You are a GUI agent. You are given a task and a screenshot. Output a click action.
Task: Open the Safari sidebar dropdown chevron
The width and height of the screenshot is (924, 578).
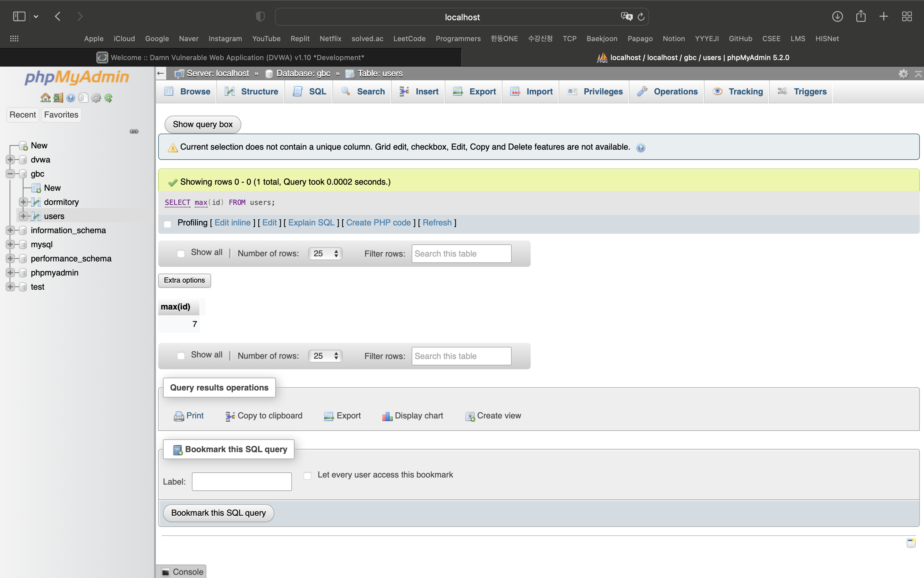click(36, 16)
